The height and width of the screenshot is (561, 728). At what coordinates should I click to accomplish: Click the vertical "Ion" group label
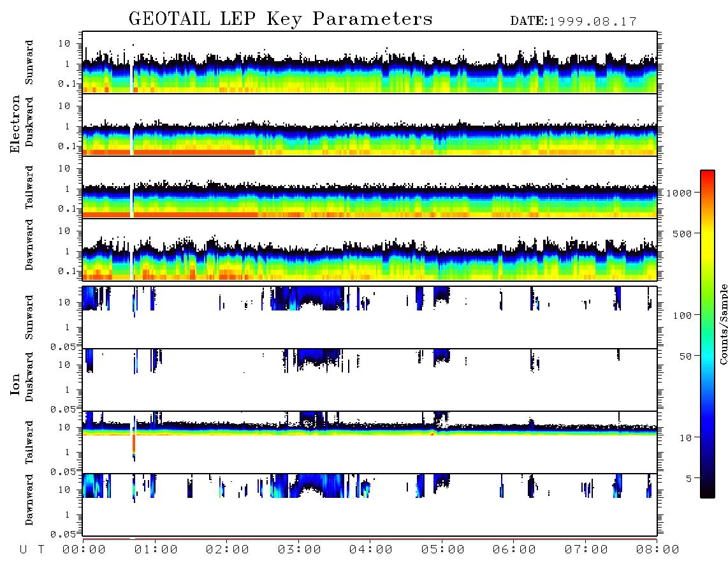[15, 384]
